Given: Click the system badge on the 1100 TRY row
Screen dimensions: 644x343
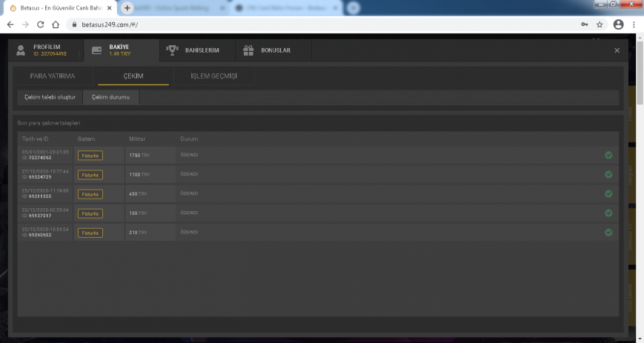Looking at the screenshot, I should (x=90, y=175).
